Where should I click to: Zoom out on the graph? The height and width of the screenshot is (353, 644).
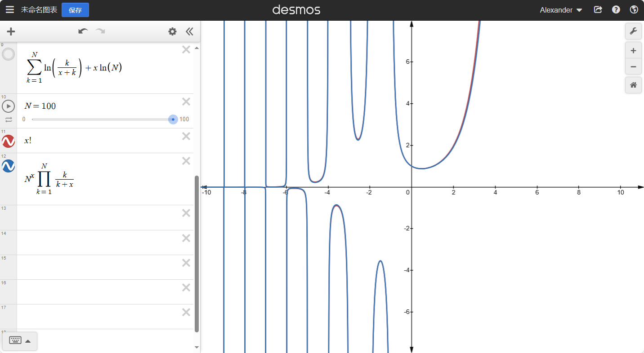pyautogui.click(x=633, y=66)
